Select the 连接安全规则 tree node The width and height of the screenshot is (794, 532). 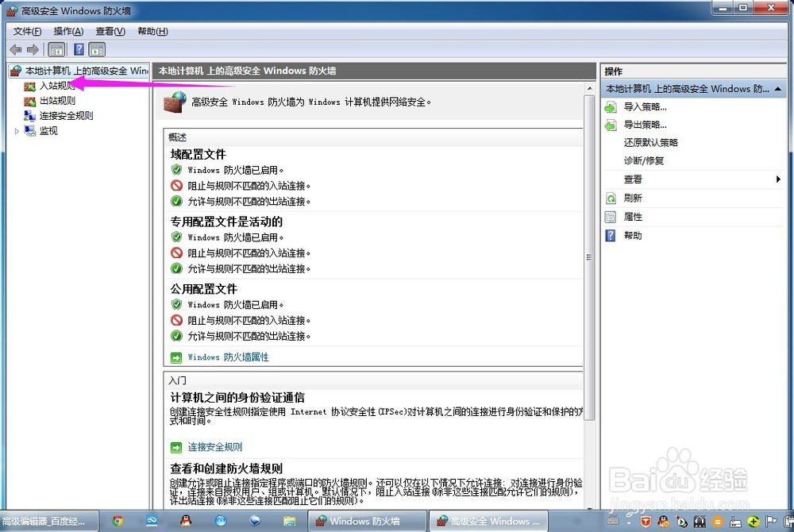pyautogui.click(x=67, y=116)
